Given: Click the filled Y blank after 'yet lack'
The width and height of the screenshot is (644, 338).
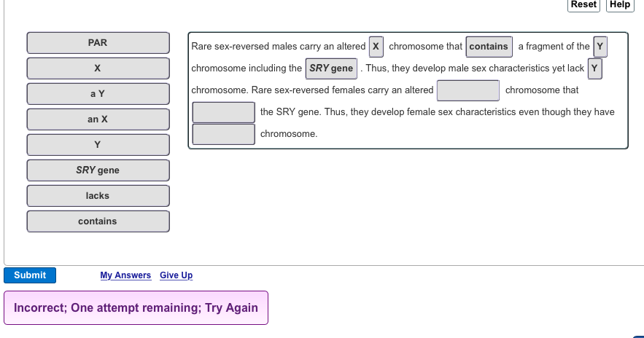Looking at the screenshot, I should [x=595, y=68].
